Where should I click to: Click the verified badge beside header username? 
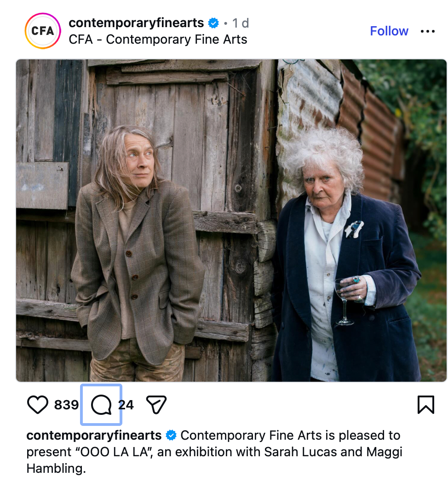pos(213,23)
